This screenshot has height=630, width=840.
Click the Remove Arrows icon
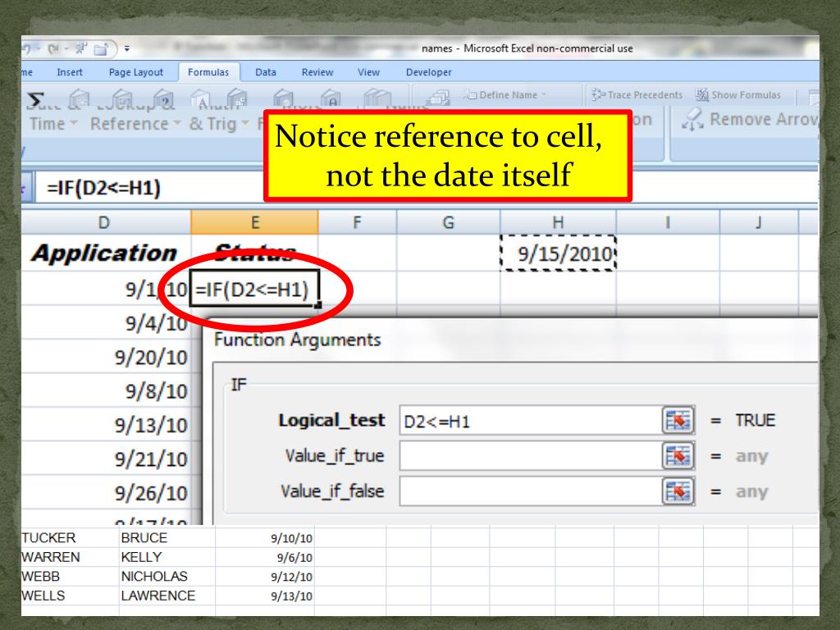tap(692, 121)
